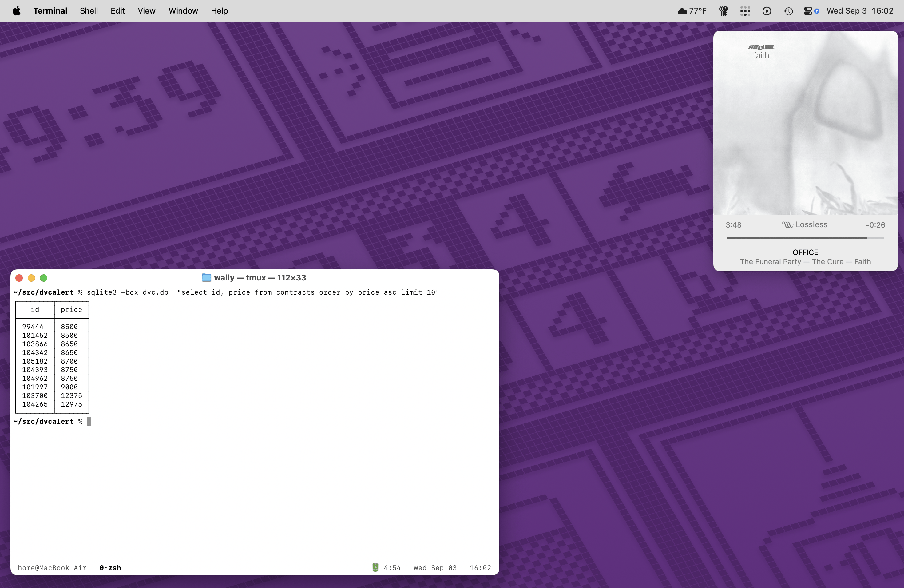Click the date and time in menu bar

point(859,11)
